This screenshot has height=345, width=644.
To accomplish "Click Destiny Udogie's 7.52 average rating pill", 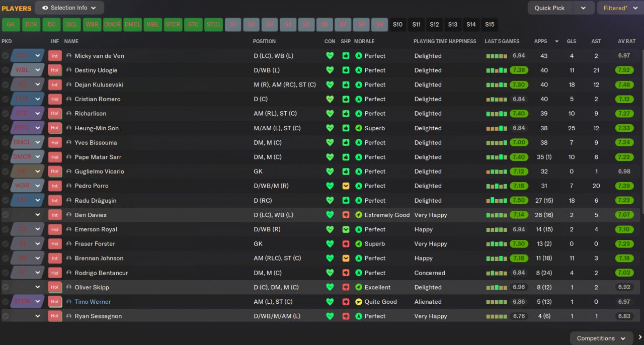I will pos(624,70).
